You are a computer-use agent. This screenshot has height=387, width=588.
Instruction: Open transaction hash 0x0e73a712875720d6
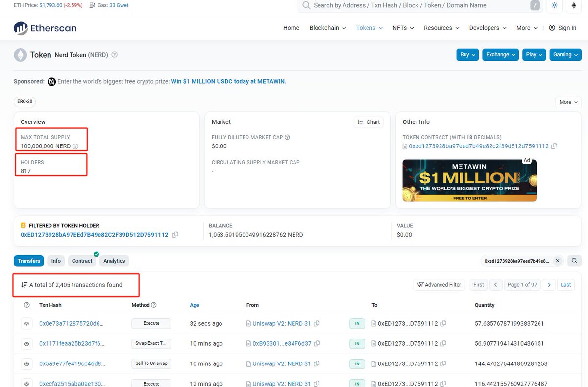click(72, 323)
